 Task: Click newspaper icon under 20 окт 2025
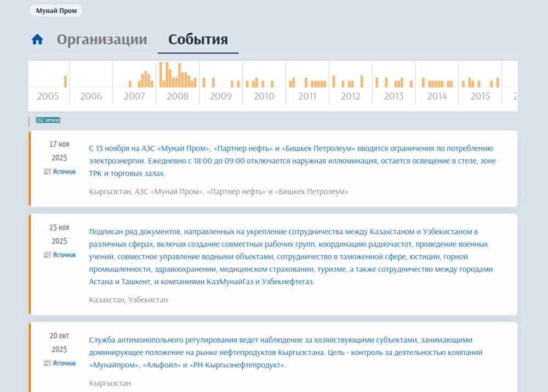click(47, 363)
